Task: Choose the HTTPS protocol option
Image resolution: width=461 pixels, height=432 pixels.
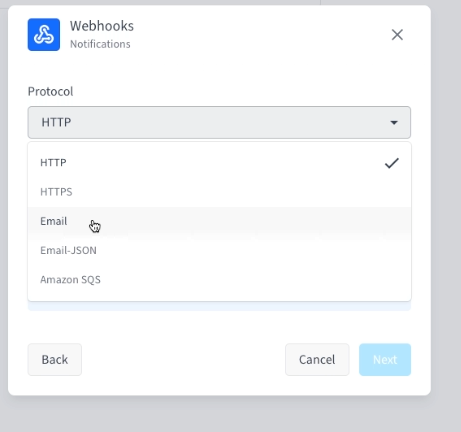Action: (219, 192)
